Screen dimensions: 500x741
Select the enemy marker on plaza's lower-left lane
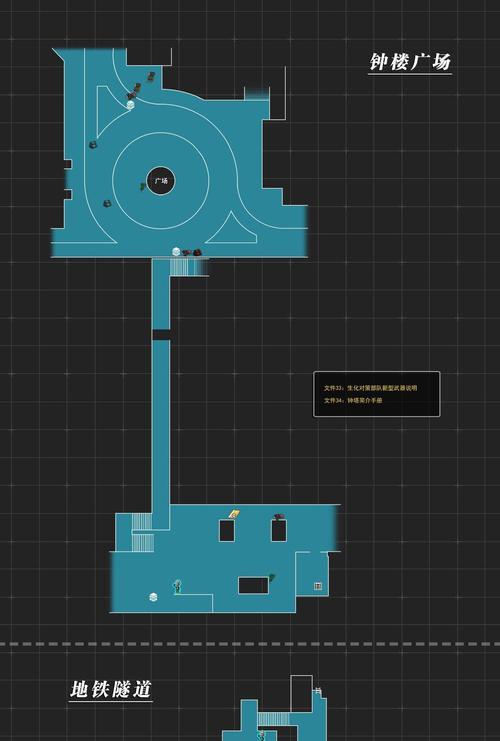[107, 203]
